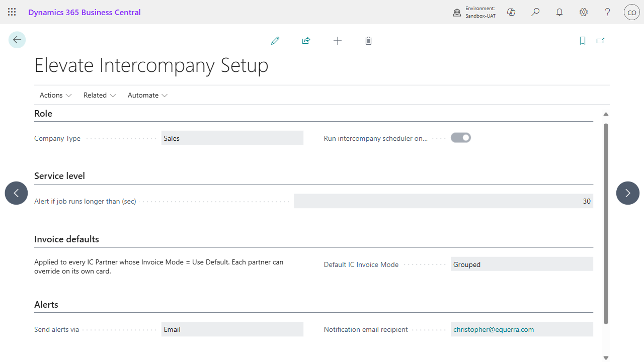The width and height of the screenshot is (644, 362).
Task: Open Default IC Invoice Mode Grouped field
Action: 522,264
